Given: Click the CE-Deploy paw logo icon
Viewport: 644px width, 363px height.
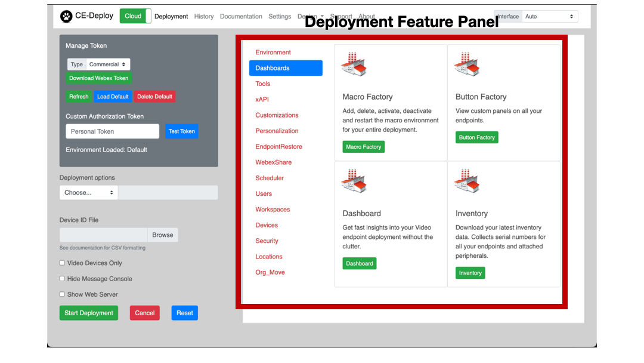Looking at the screenshot, I should [66, 16].
